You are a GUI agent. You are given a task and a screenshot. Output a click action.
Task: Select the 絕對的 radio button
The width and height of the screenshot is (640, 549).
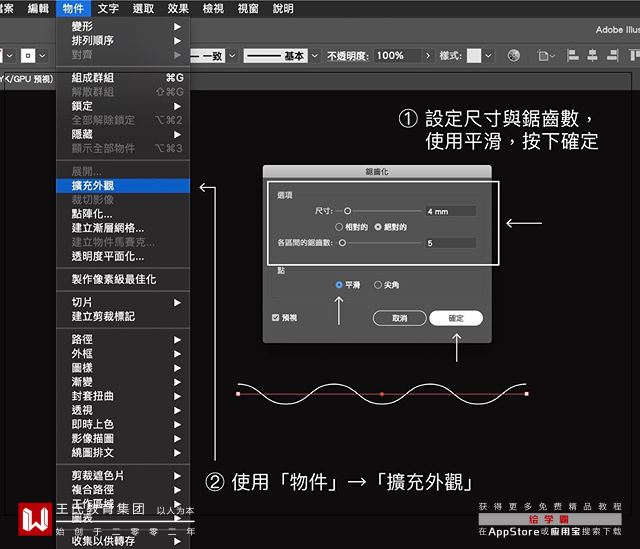(x=378, y=227)
